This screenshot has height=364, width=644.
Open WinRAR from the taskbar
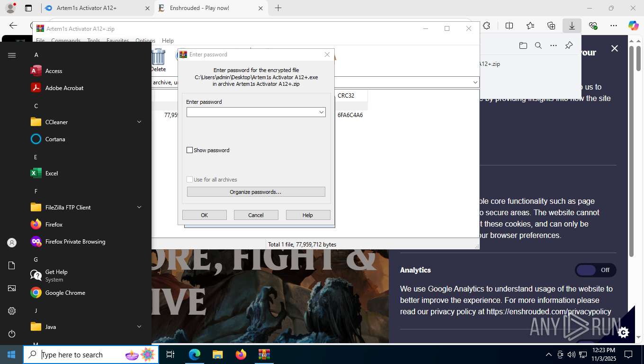pyautogui.click(x=264, y=355)
